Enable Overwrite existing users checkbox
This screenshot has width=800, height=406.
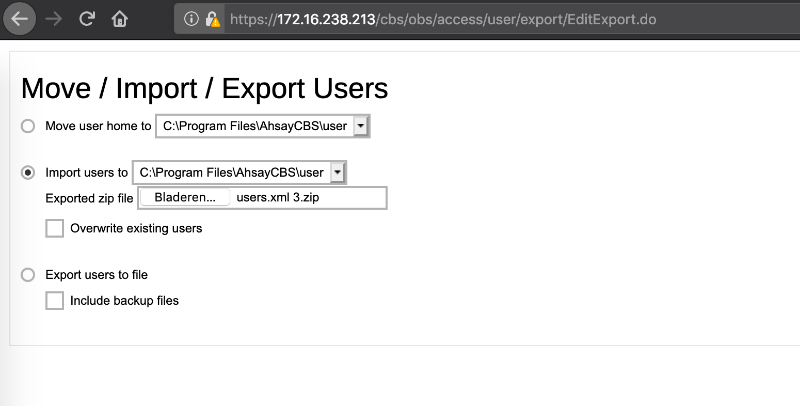[55, 229]
